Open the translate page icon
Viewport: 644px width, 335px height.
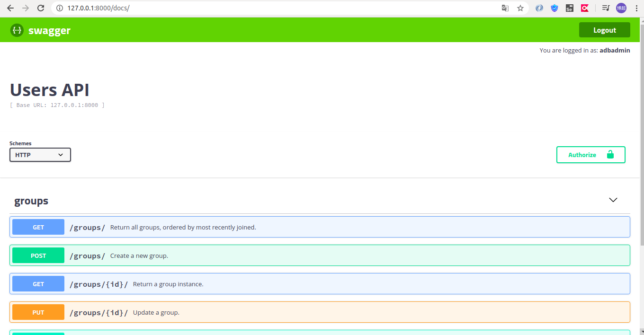click(505, 8)
